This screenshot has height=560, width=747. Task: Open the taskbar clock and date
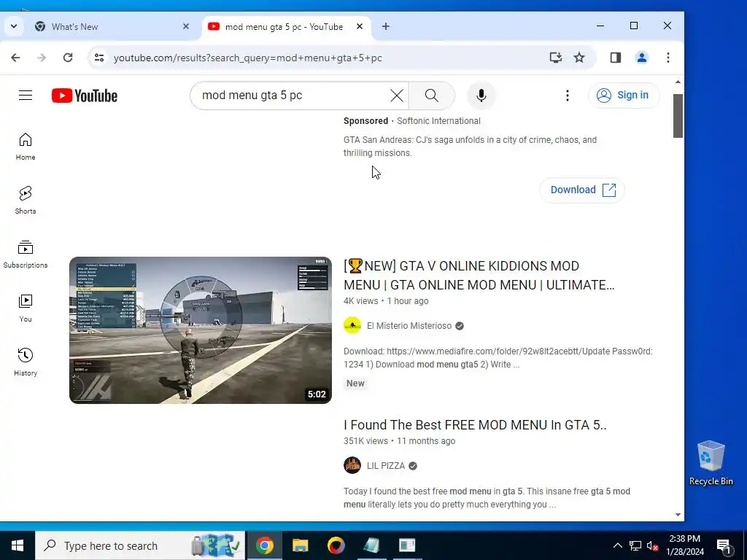[x=684, y=545]
